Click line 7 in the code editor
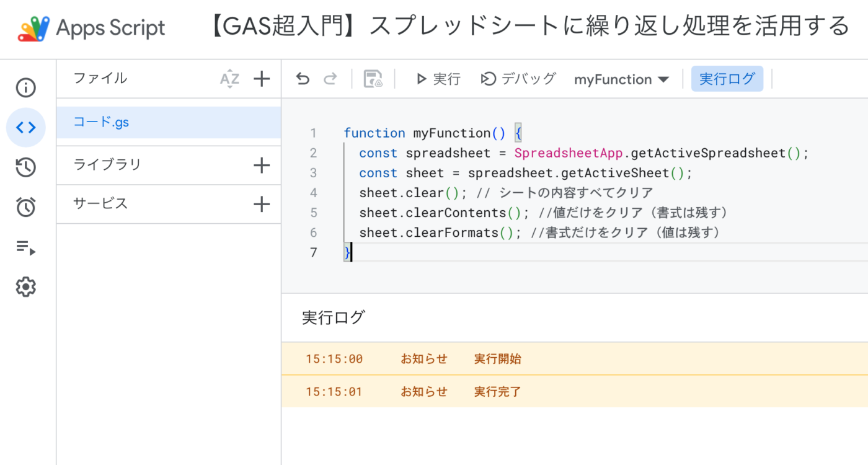 [496, 252]
